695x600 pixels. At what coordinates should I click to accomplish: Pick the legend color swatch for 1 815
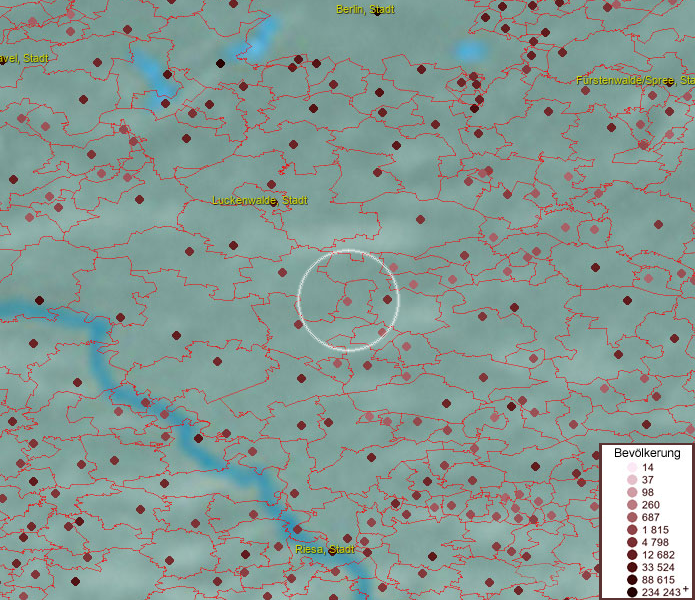pyautogui.click(x=632, y=530)
